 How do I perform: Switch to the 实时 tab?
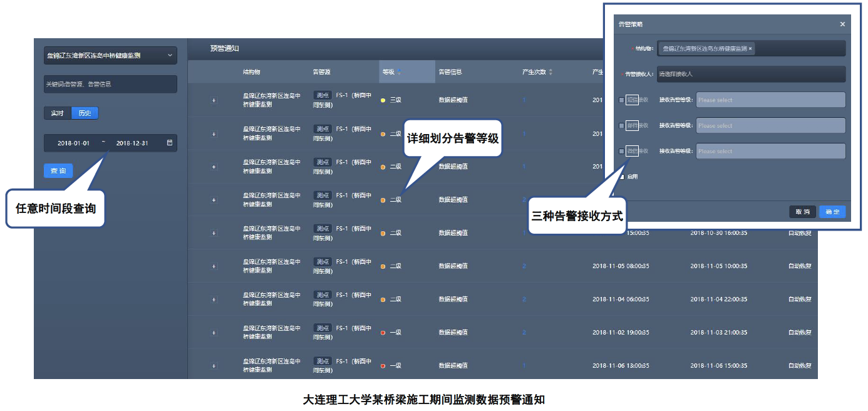58,113
